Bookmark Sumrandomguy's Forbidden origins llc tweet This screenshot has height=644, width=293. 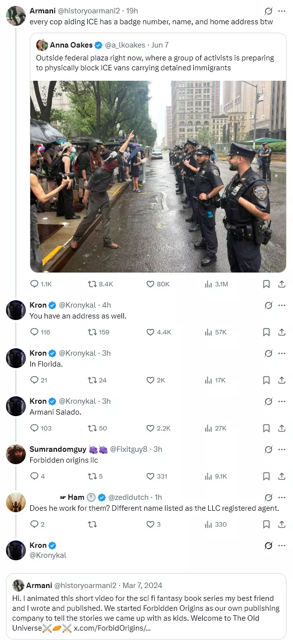coord(266,476)
